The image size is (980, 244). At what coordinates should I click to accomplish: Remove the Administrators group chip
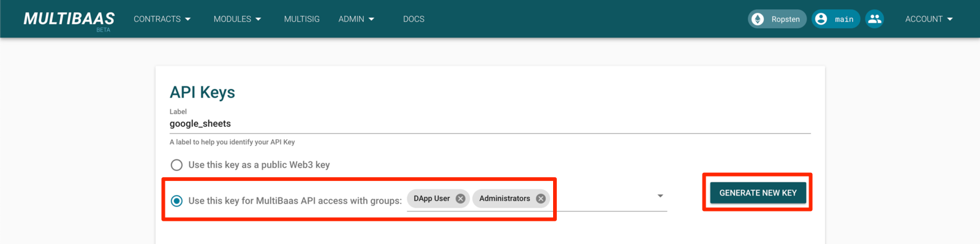(x=541, y=199)
